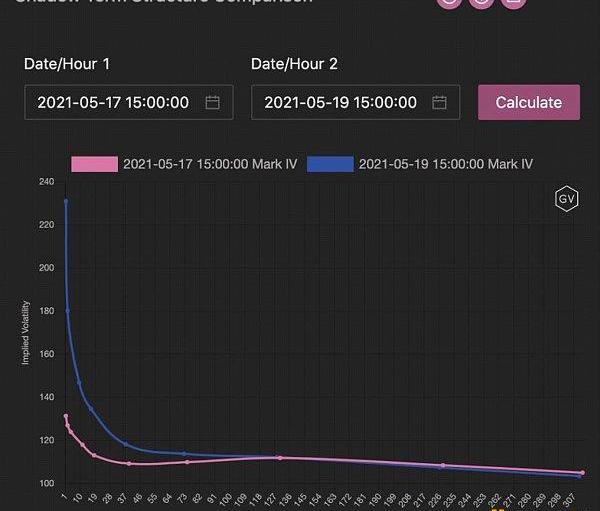Click the GV hexagon logo on chart

point(567,199)
